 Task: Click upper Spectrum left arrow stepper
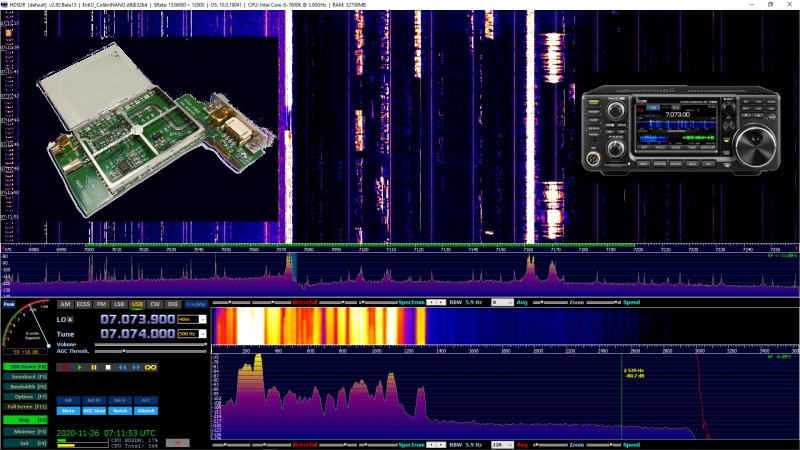431,303
